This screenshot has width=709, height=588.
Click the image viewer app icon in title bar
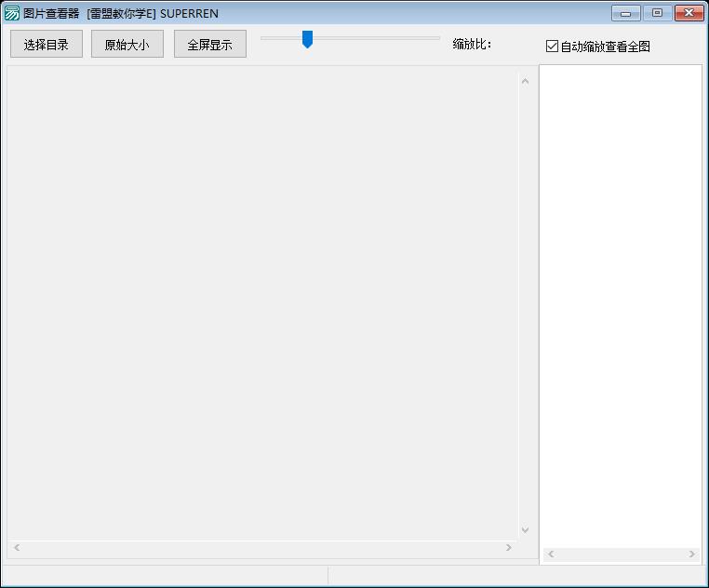pyautogui.click(x=12, y=14)
